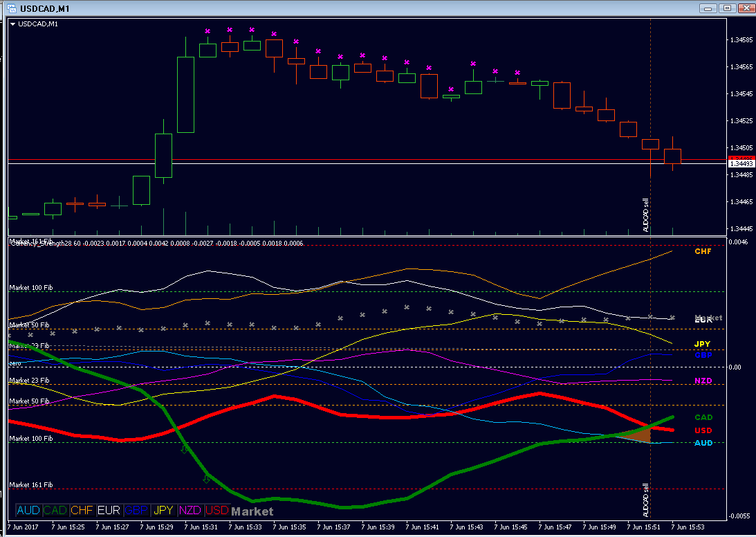Toggle the CAD currency button
The width and height of the screenshot is (756, 537).
[x=55, y=510]
